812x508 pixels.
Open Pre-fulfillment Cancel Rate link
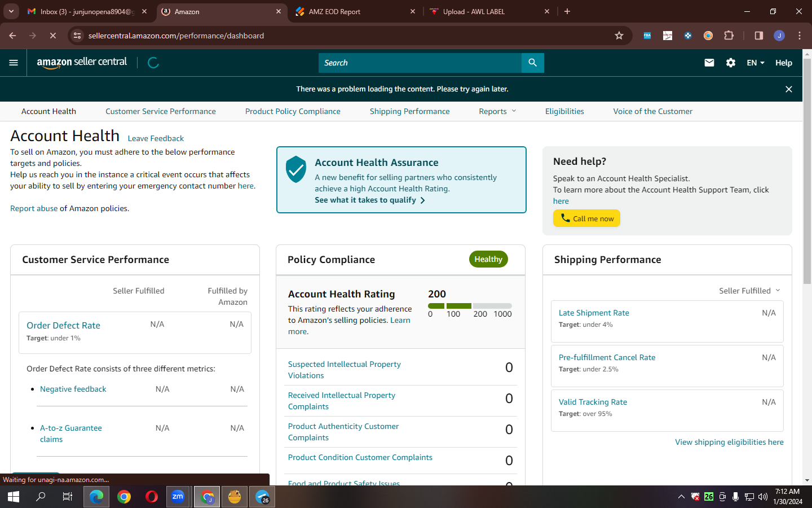(x=607, y=357)
